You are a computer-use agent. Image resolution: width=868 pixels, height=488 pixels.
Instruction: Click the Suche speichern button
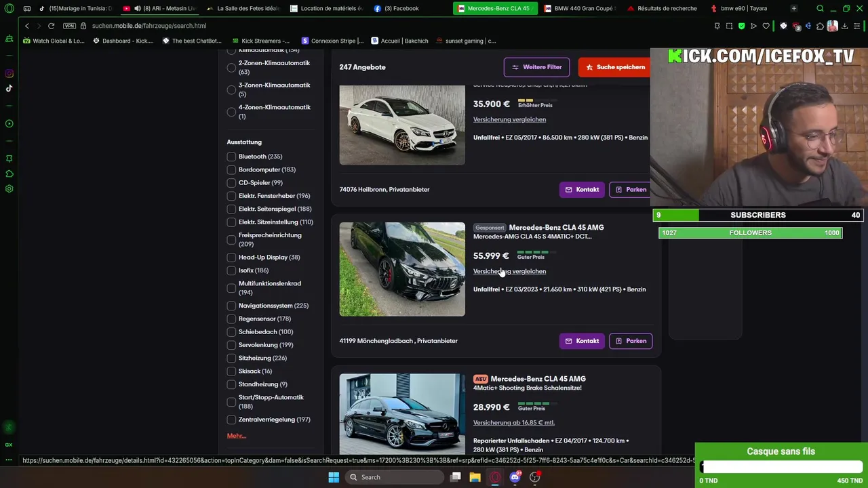[615, 67]
